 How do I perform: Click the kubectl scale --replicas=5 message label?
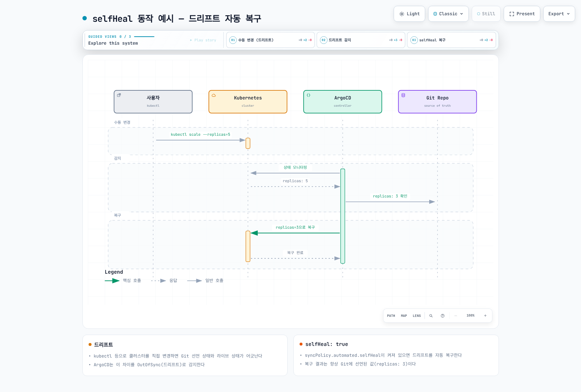click(200, 134)
